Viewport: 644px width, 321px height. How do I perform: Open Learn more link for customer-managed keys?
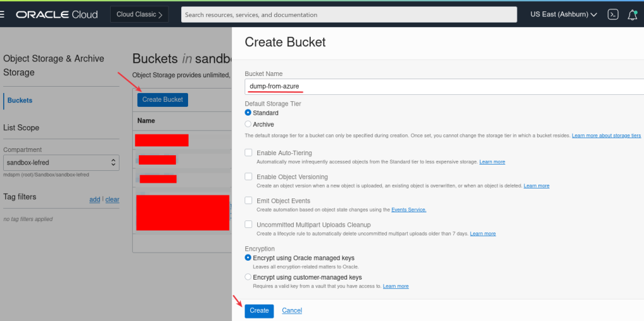[x=396, y=286]
